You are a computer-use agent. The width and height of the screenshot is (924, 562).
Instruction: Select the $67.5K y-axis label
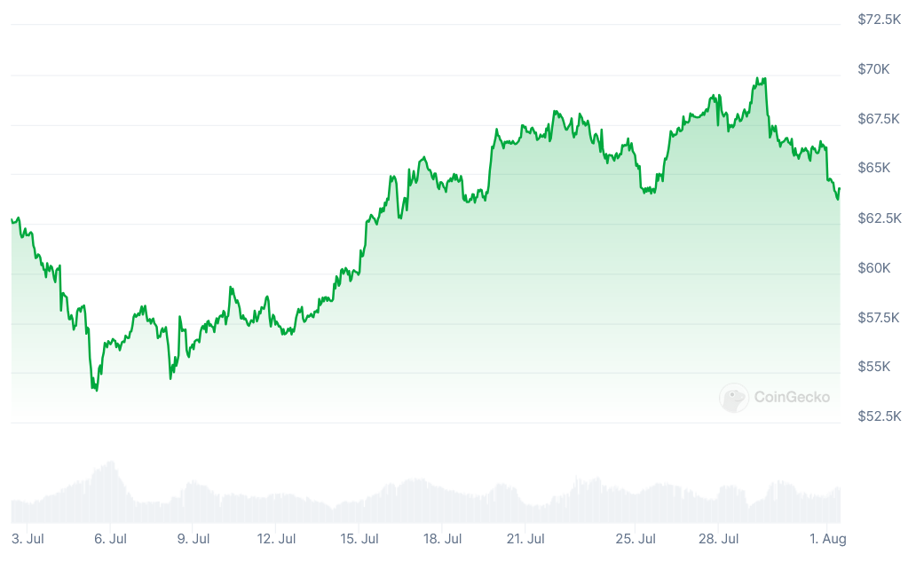tap(879, 118)
